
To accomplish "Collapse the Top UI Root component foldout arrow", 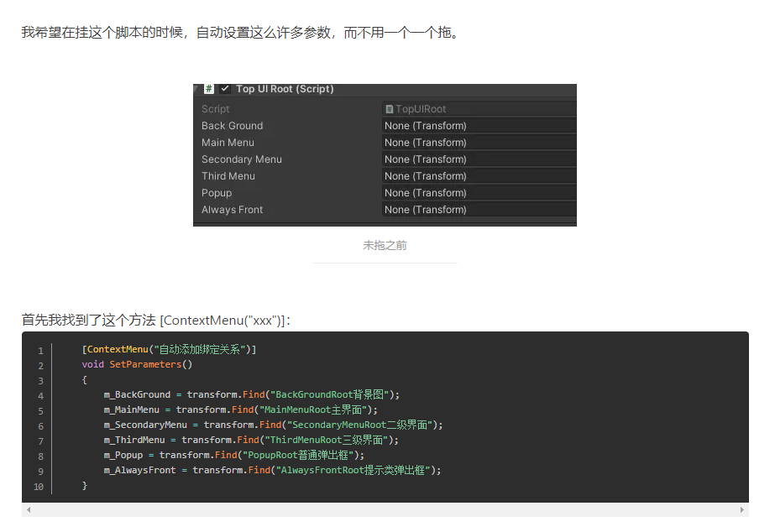I will click(x=196, y=88).
